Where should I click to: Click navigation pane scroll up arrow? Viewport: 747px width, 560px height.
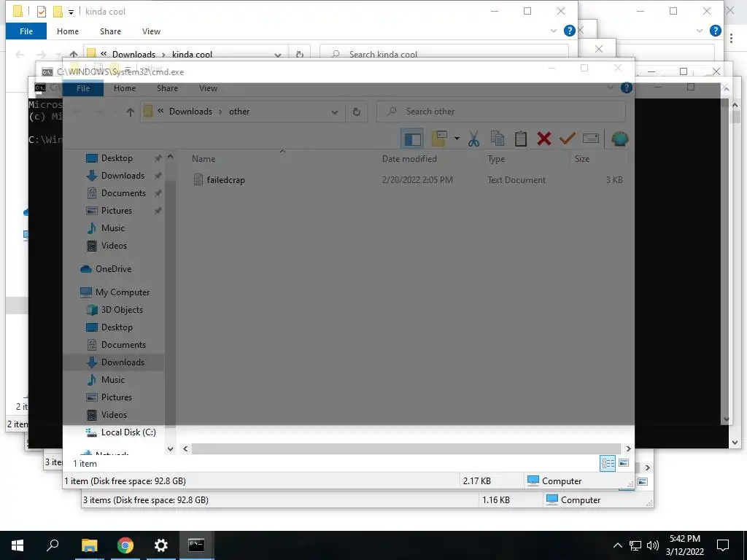tap(171, 157)
